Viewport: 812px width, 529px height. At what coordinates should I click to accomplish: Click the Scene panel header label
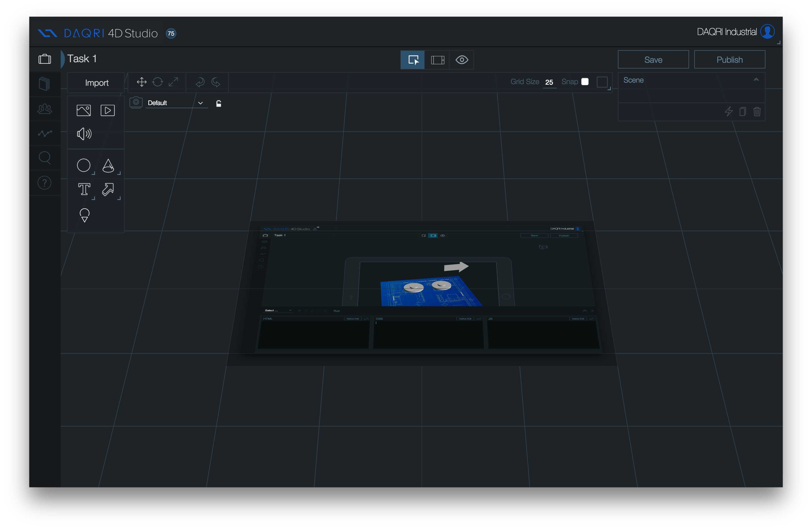634,80
